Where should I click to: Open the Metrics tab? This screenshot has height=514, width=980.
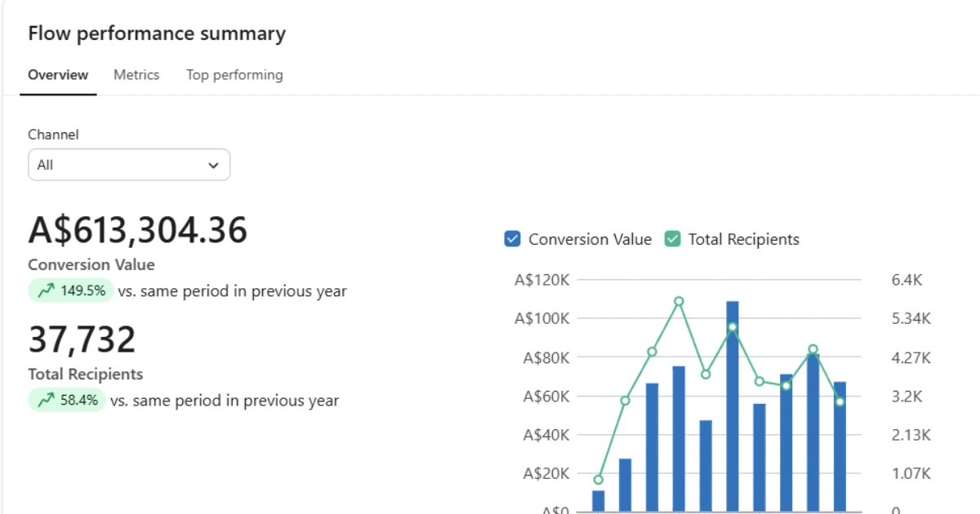(136, 75)
